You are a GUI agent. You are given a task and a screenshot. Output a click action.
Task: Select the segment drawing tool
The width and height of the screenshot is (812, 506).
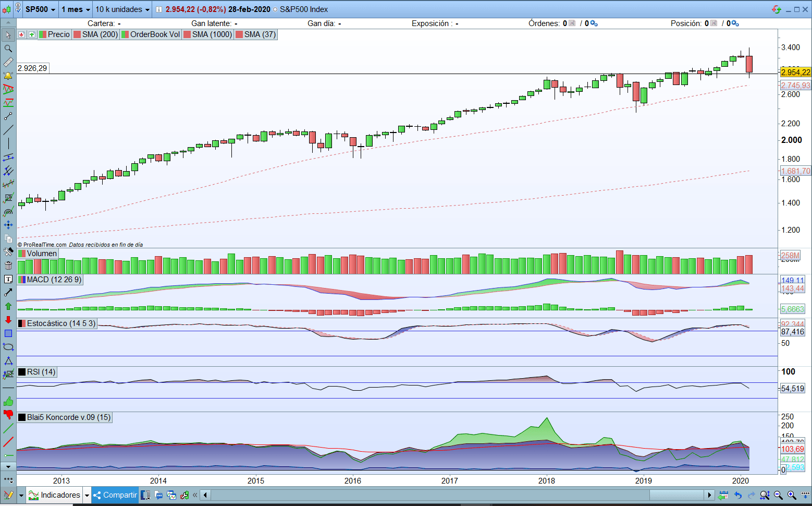[8, 116]
